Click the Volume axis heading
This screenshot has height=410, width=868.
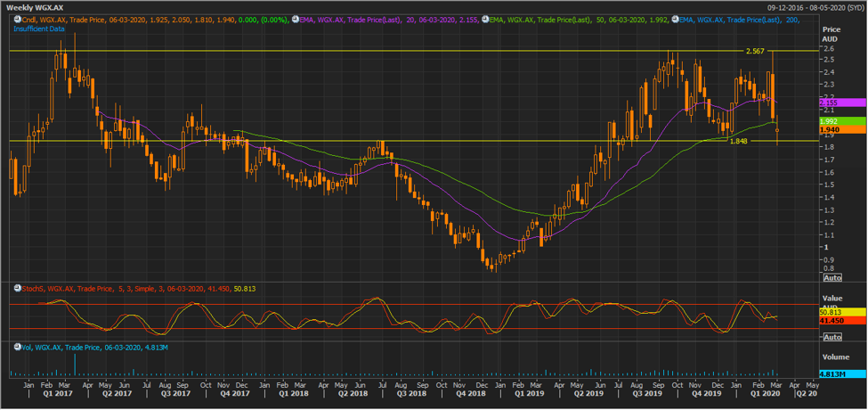(835, 357)
